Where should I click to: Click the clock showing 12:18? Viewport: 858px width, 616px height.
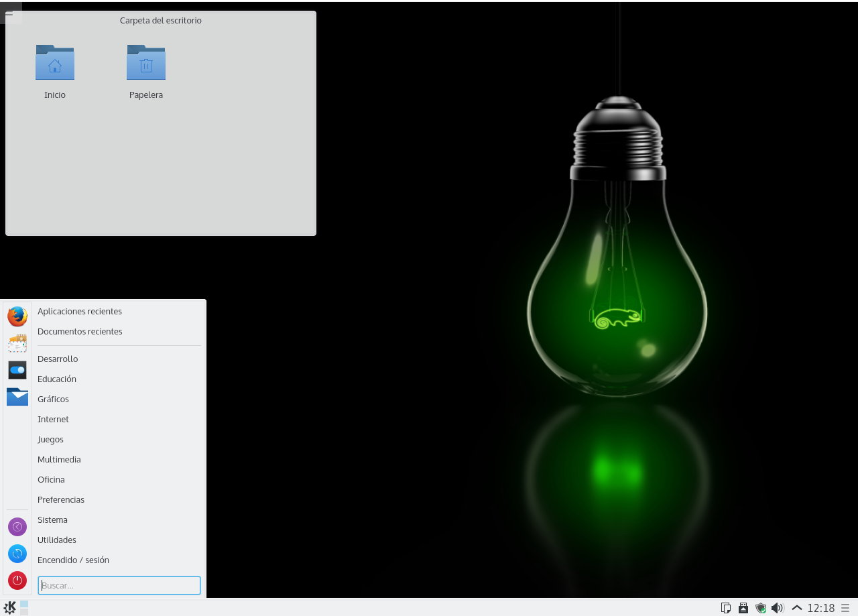coord(820,608)
